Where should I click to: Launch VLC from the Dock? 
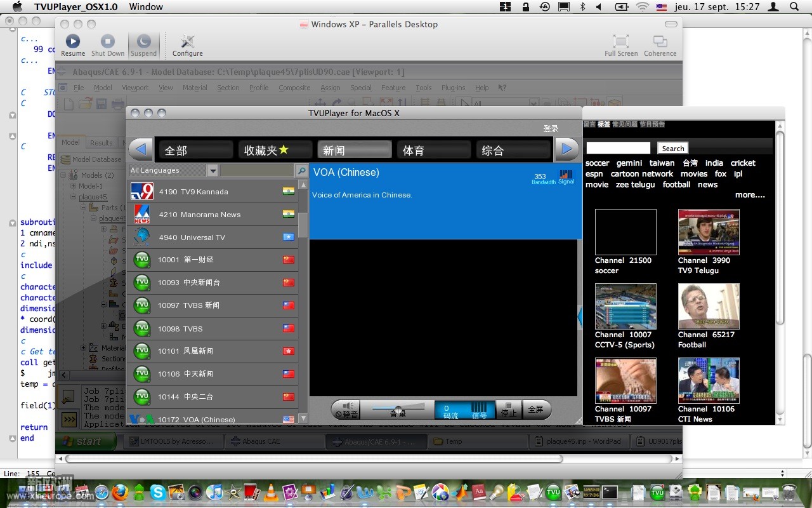(271, 492)
